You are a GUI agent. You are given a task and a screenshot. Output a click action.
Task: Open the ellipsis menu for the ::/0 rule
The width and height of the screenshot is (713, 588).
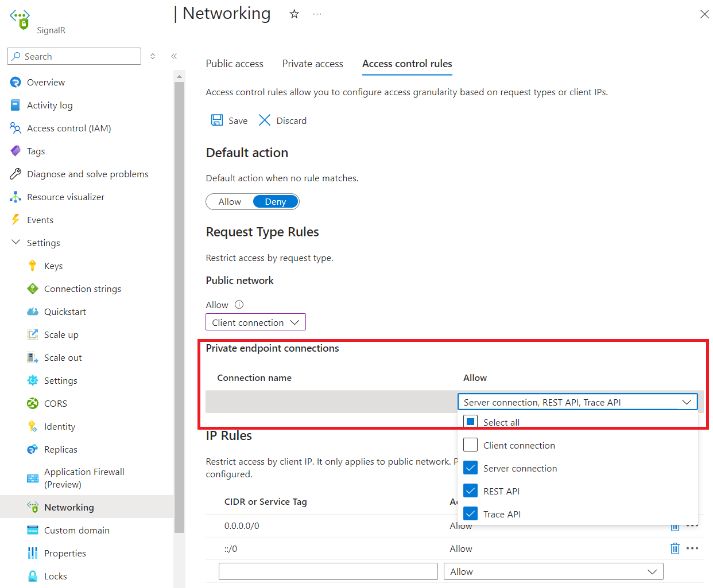coord(692,548)
